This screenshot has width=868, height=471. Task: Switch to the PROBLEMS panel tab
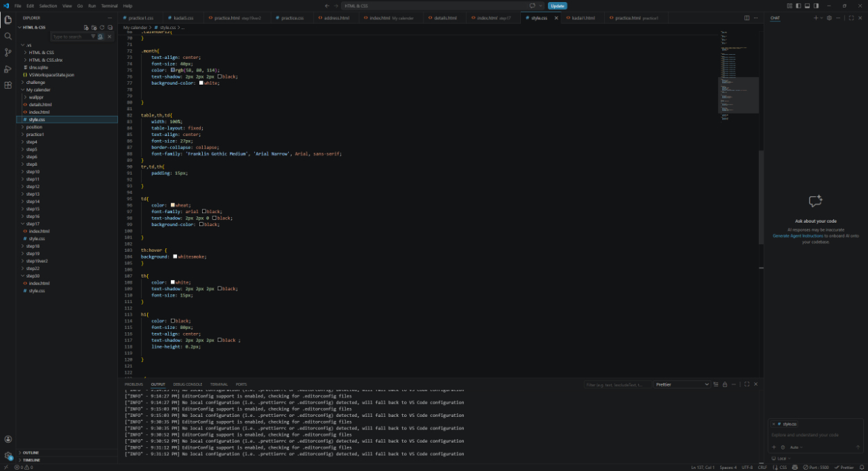(133, 384)
